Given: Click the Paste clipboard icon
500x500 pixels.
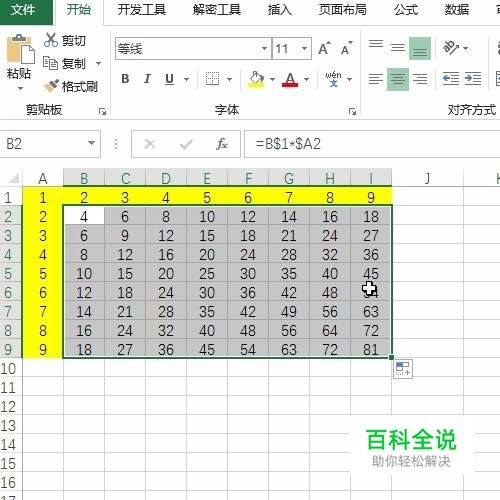Looking at the screenshot, I should pos(20,49).
